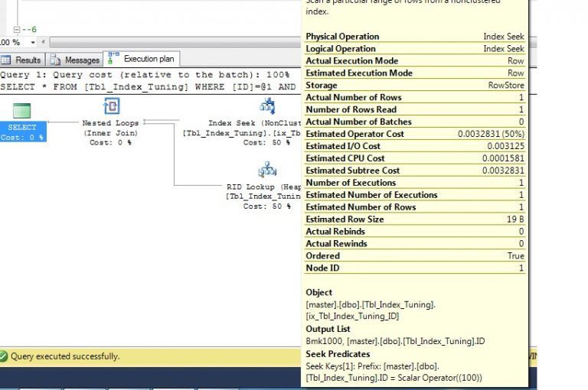The image size is (588, 390).
Task: Click the 'Nested Loops (Inner Join)' label
Action: [110, 128]
